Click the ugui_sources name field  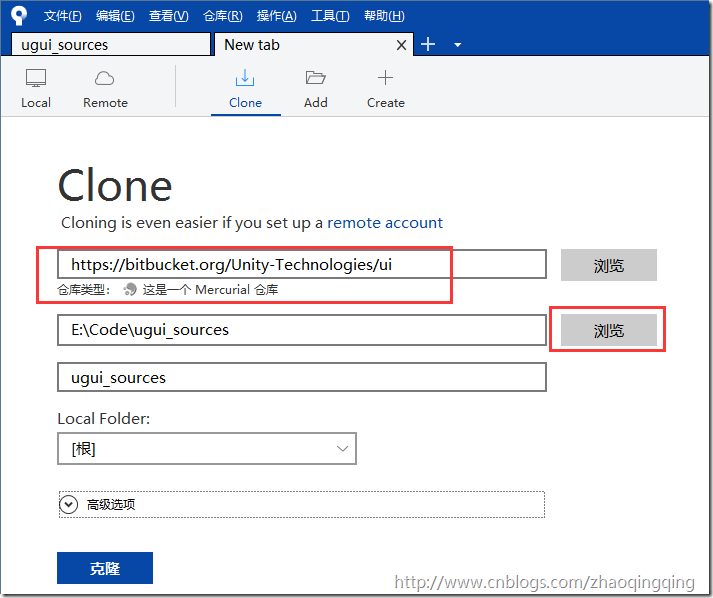[301, 377]
